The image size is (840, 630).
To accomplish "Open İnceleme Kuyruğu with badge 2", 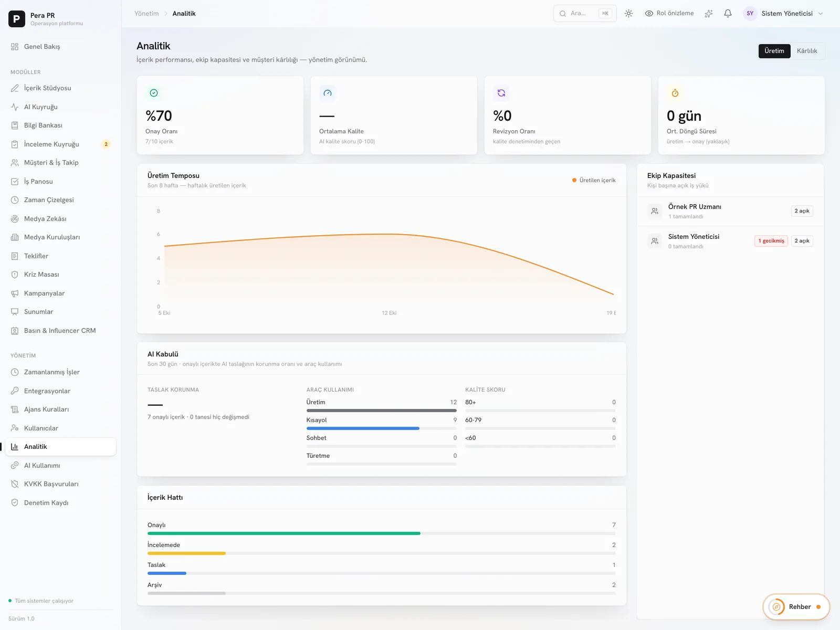I will [60, 144].
